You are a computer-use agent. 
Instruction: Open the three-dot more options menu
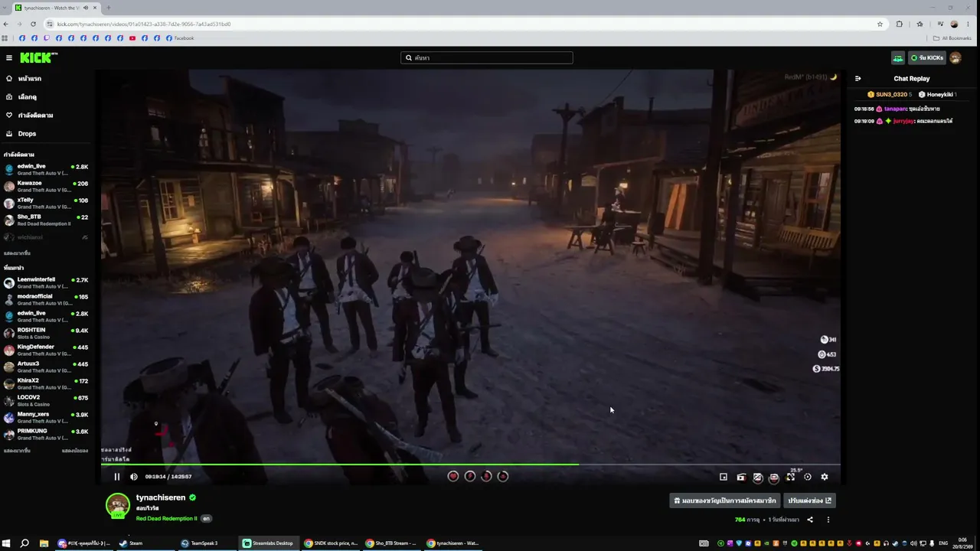pyautogui.click(x=828, y=520)
